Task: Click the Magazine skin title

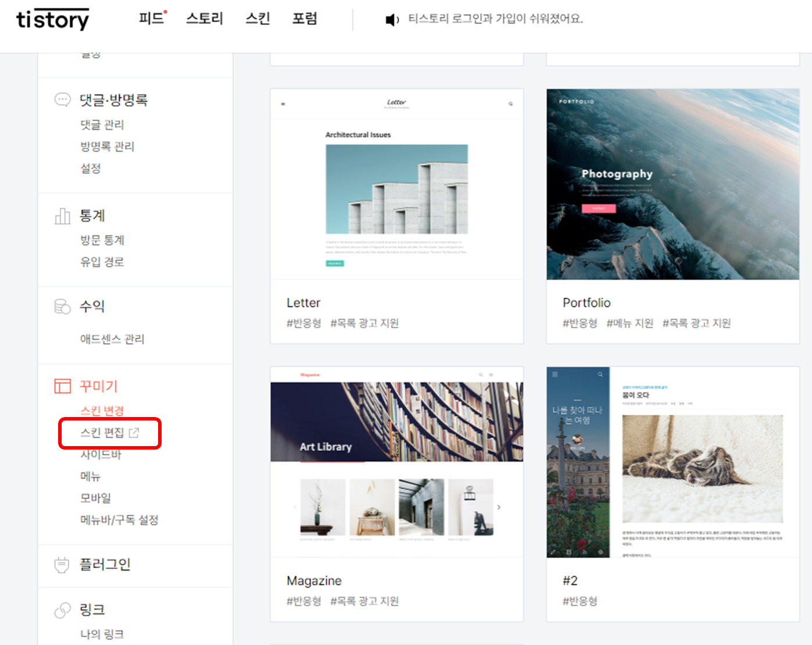Action: coord(314,581)
